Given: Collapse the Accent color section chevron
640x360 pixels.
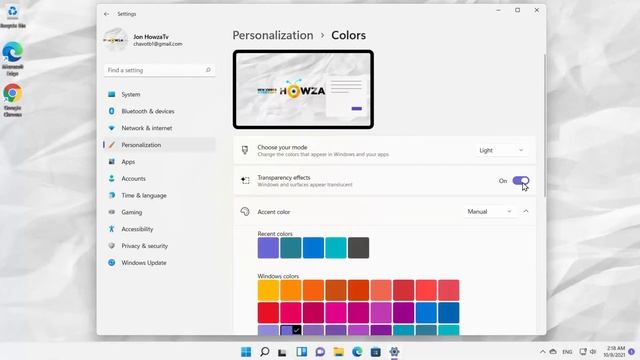Looking at the screenshot, I should tap(526, 211).
